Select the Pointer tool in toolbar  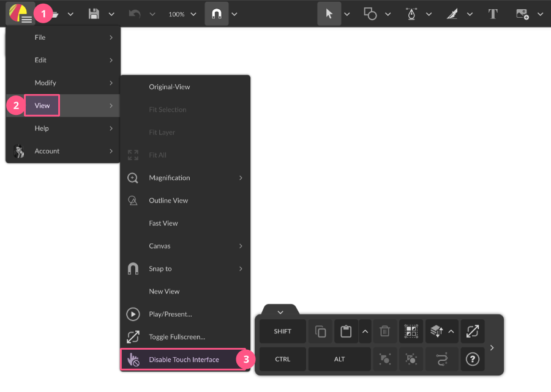coord(329,13)
